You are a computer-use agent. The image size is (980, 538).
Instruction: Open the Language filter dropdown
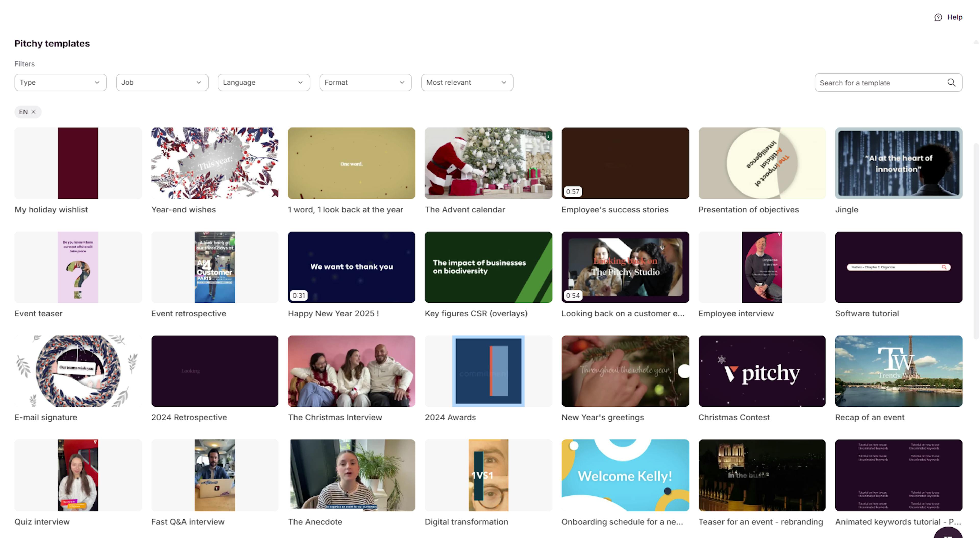[264, 82]
